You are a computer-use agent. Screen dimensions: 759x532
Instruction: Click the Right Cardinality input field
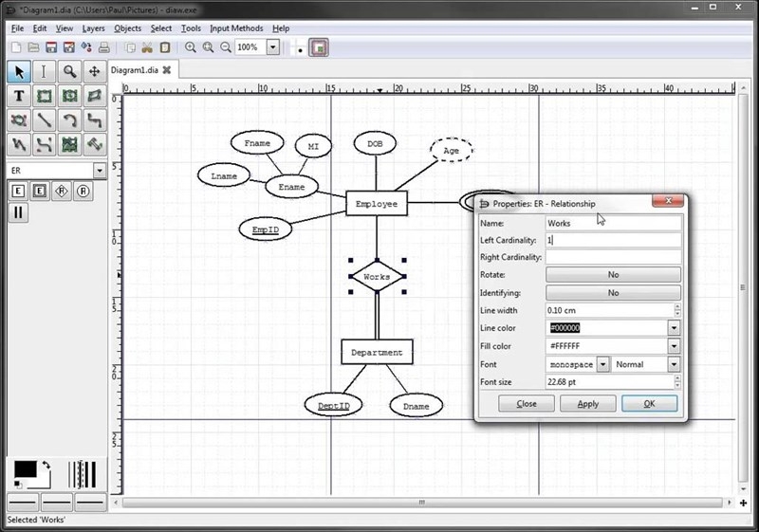coord(613,257)
